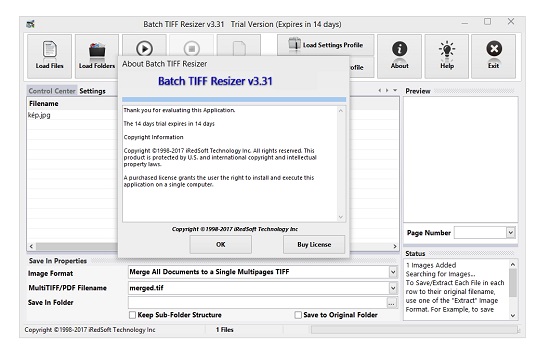Browse for folder with ellipsis button
The image size is (550, 362).
pyautogui.click(x=392, y=303)
